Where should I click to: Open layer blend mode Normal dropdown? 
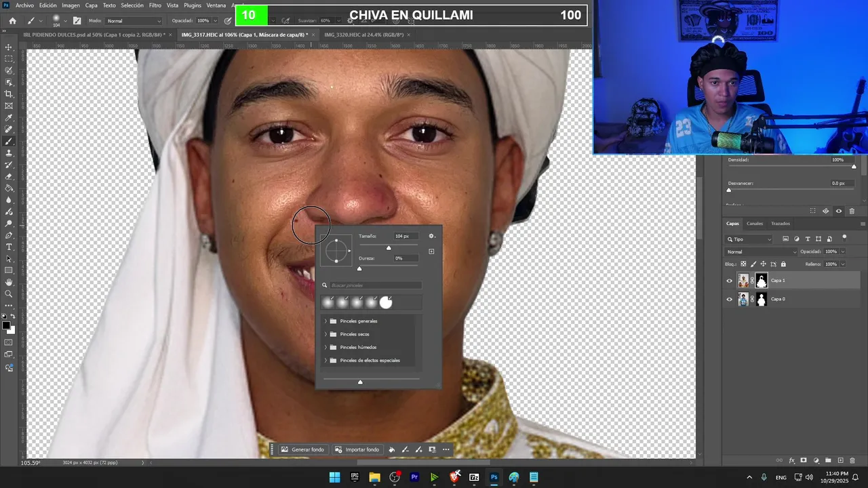762,251
